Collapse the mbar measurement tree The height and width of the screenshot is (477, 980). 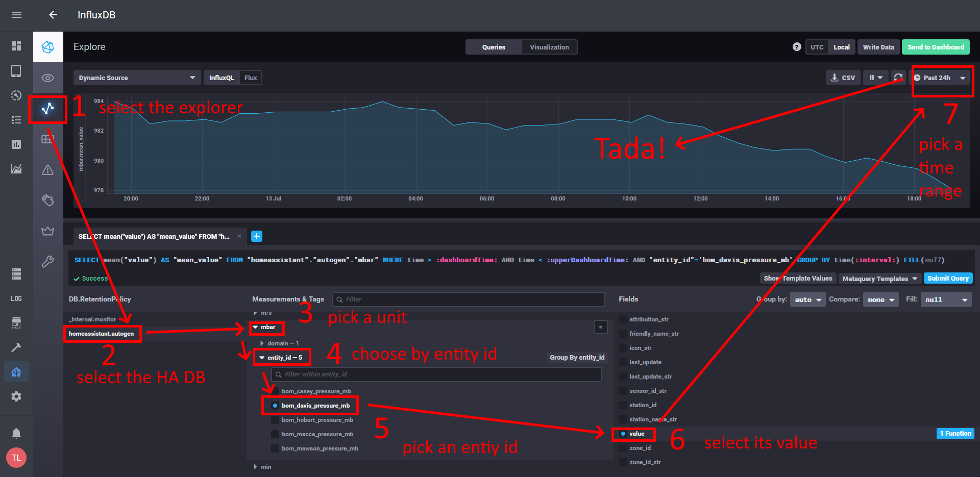coord(256,328)
